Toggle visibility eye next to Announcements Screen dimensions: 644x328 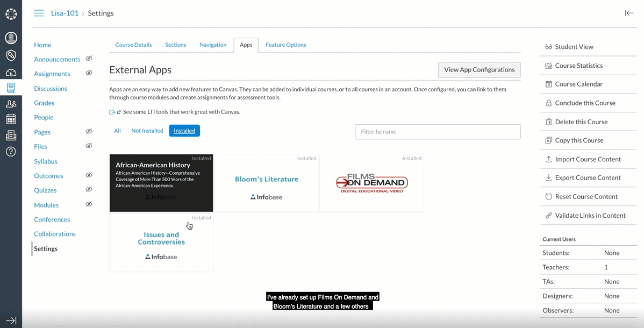(89, 59)
